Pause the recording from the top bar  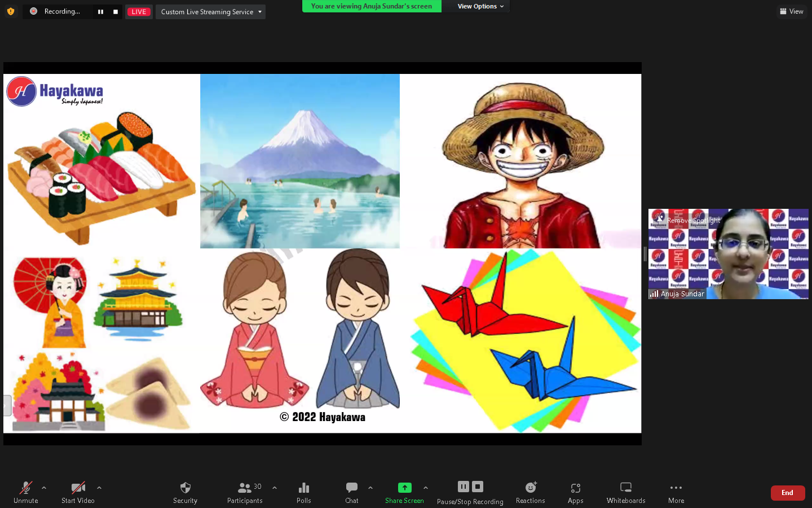[100, 12]
